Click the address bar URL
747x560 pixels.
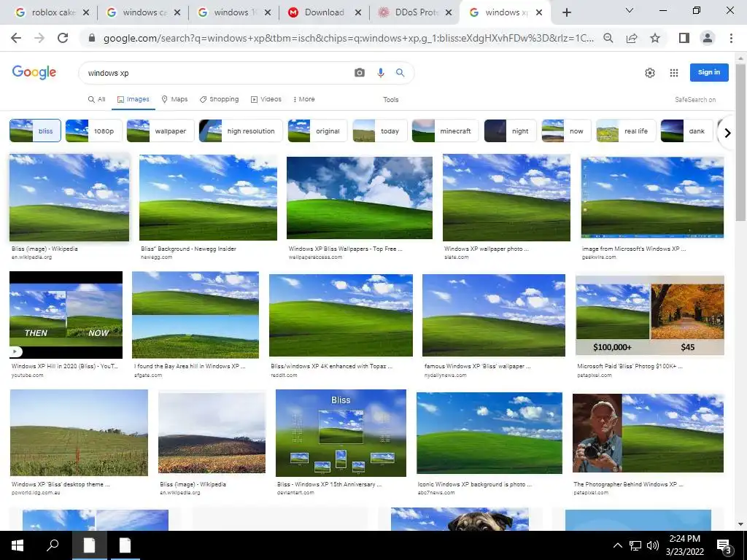pyautogui.click(x=348, y=38)
